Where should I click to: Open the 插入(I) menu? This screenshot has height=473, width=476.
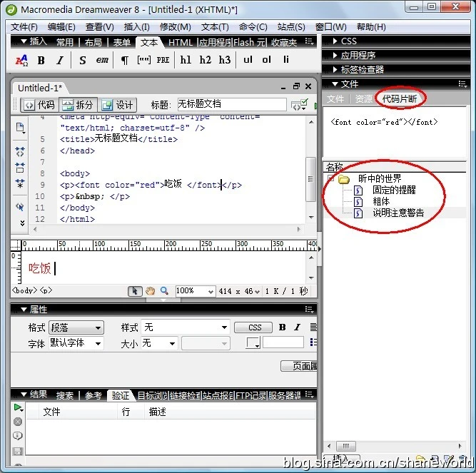point(136,27)
